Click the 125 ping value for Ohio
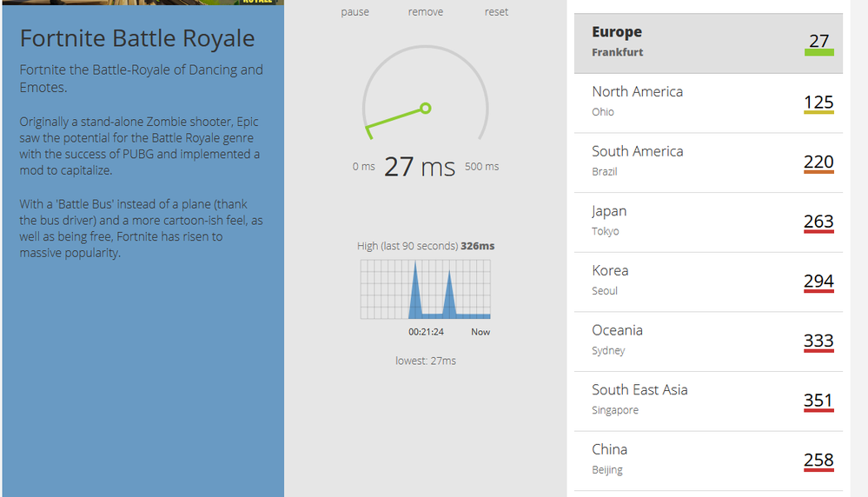The image size is (868, 497). [x=818, y=103]
